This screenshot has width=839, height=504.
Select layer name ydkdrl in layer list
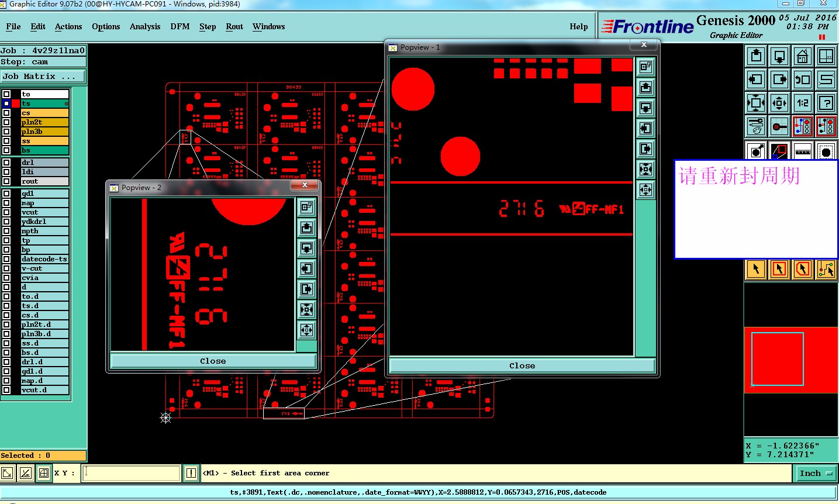[x=44, y=222]
